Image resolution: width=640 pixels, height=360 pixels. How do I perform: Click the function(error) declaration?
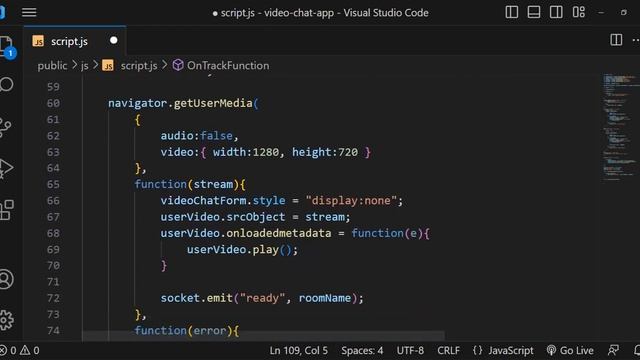coord(187,331)
